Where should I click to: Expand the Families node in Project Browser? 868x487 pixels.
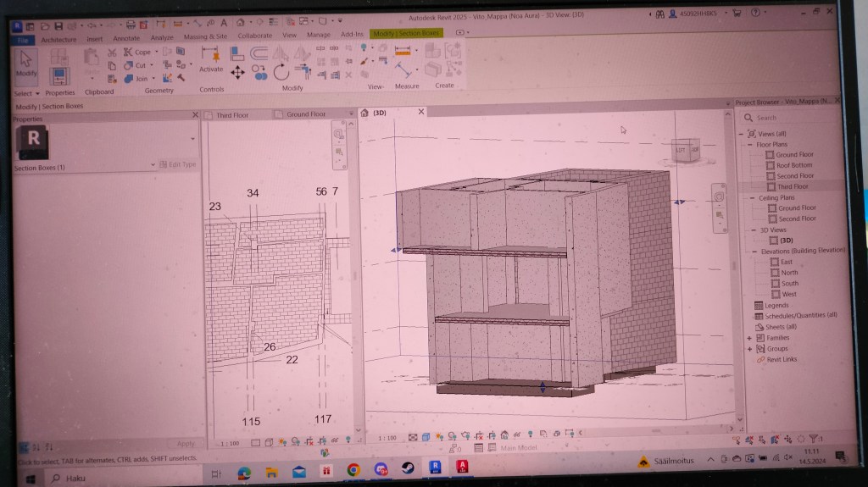pyautogui.click(x=750, y=338)
